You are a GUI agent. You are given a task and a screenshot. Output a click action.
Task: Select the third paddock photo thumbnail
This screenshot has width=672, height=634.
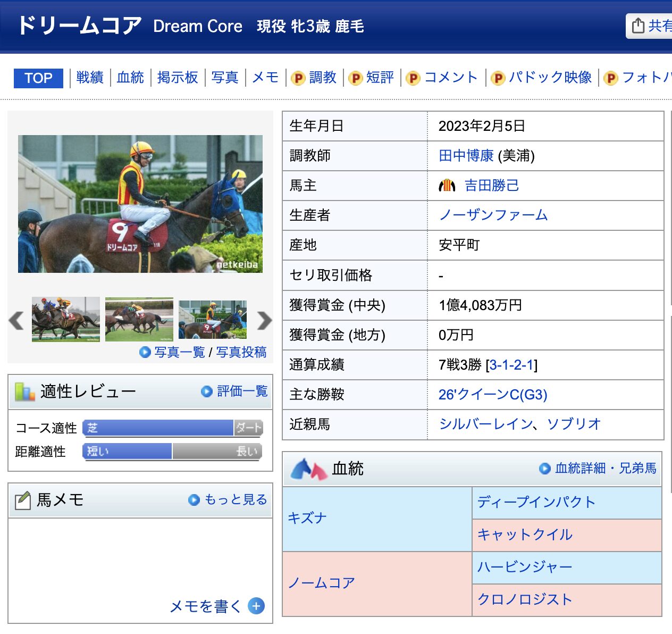(x=213, y=319)
